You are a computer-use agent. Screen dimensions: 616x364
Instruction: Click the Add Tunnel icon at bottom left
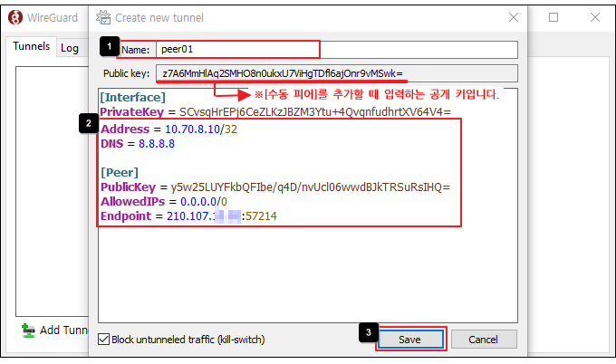pyautogui.click(x=29, y=330)
